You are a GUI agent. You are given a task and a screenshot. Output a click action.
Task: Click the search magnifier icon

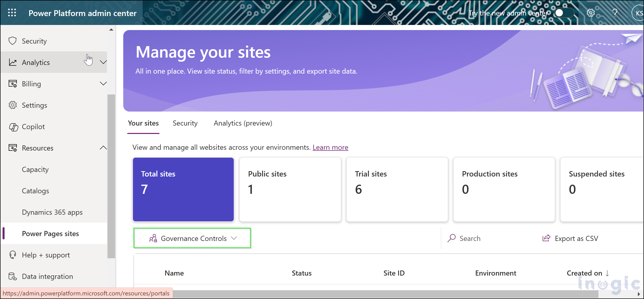point(451,238)
